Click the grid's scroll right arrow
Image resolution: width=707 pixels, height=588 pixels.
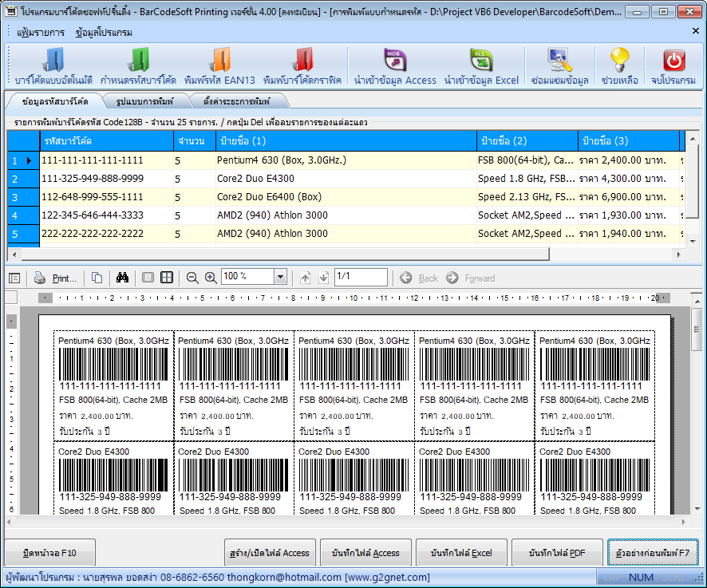tap(678, 255)
